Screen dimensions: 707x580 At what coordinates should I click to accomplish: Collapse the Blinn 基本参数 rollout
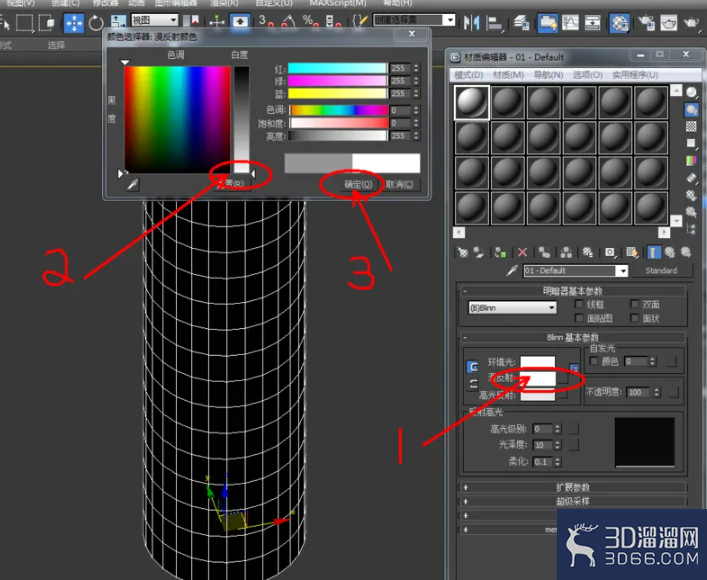573,337
